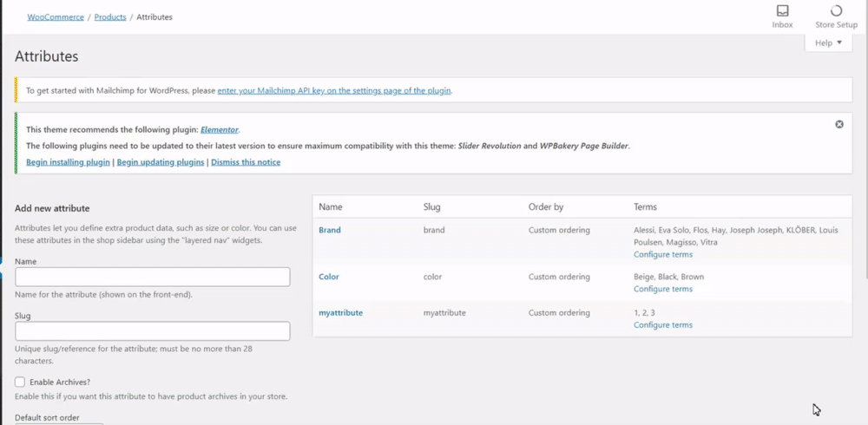Viewport: 868px width, 425px height.
Task: Click Begin installing plugin
Action: [68, 162]
